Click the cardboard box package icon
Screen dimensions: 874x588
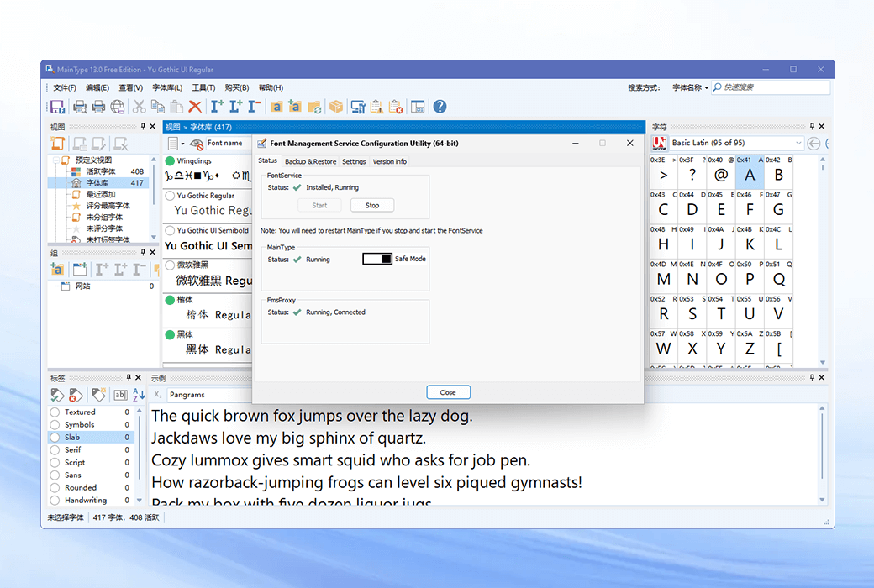click(335, 107)
